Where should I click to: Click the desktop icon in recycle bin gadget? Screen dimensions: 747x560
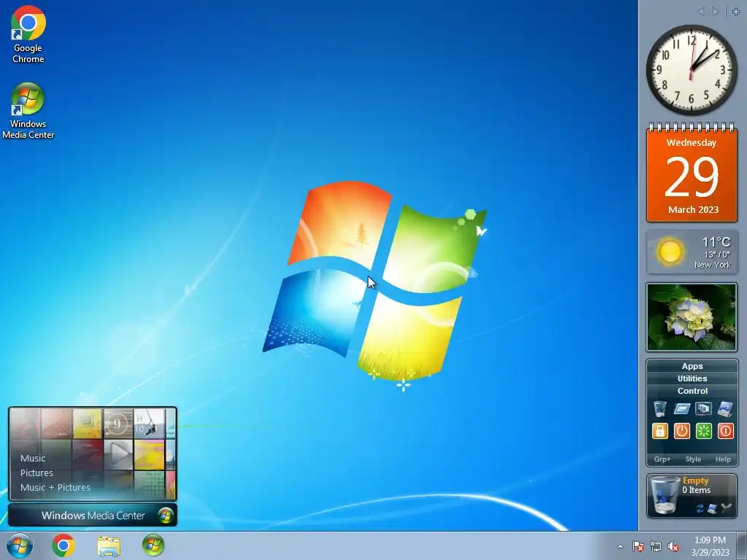(x=713, y=508)
